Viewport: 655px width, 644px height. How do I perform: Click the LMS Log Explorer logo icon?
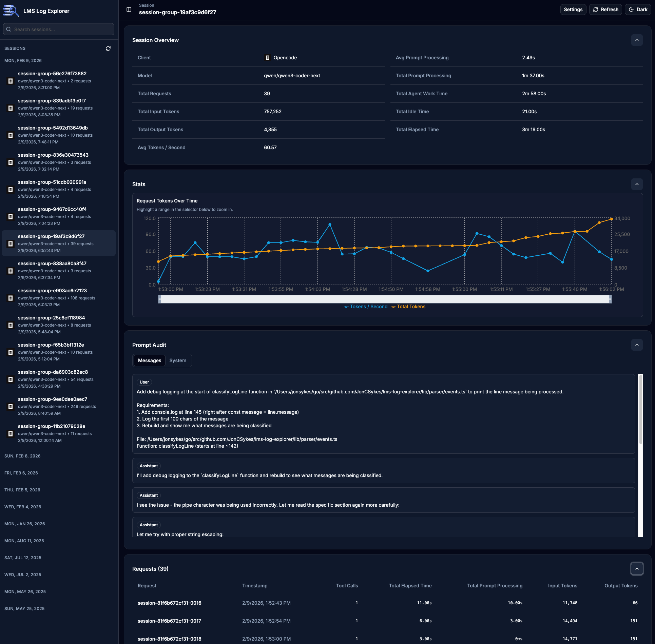[11, 11]
